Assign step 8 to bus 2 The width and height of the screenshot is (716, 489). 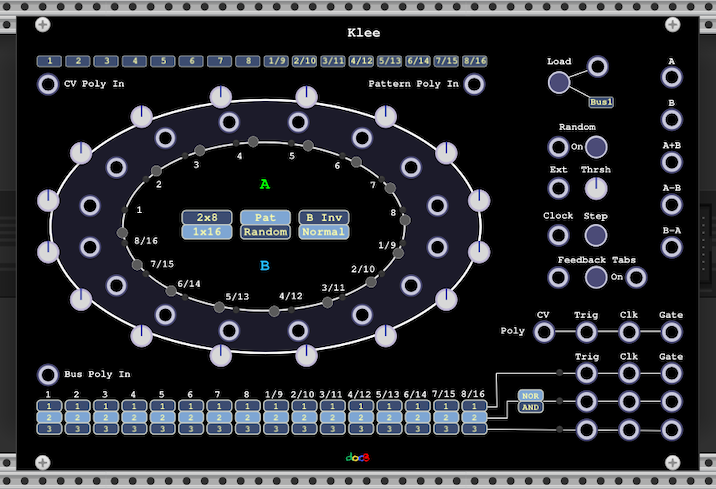click(248, 417)
